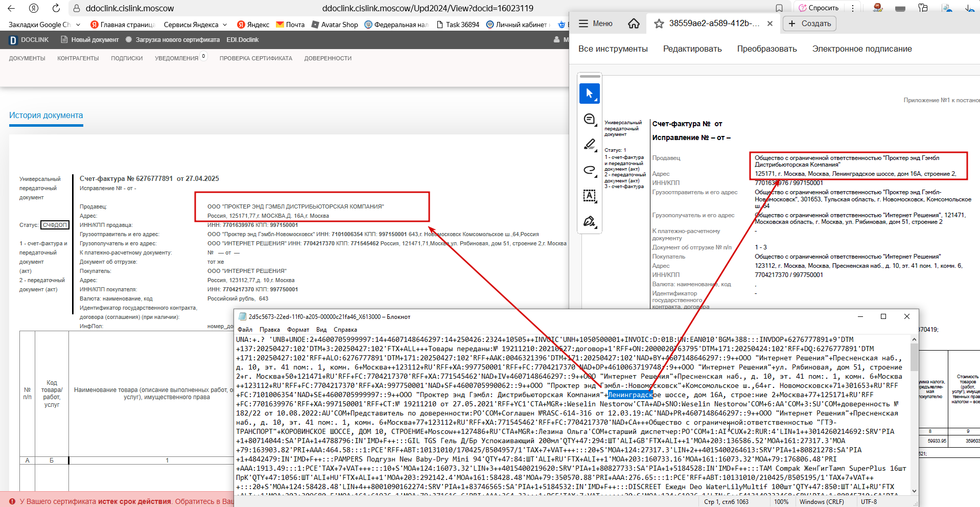Bookmark this page with the ribbon icon
The image size is (980, 507).
coord(779,8)
